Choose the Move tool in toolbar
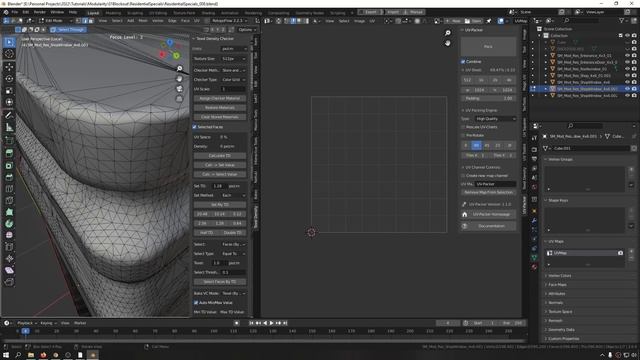The image size is (640, 360). (x=9, y=67)
